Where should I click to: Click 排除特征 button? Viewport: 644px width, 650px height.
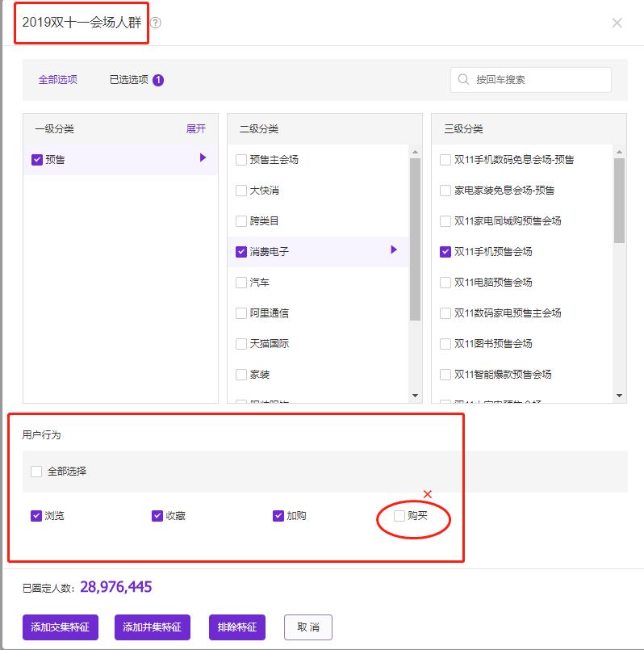(237, 627)
